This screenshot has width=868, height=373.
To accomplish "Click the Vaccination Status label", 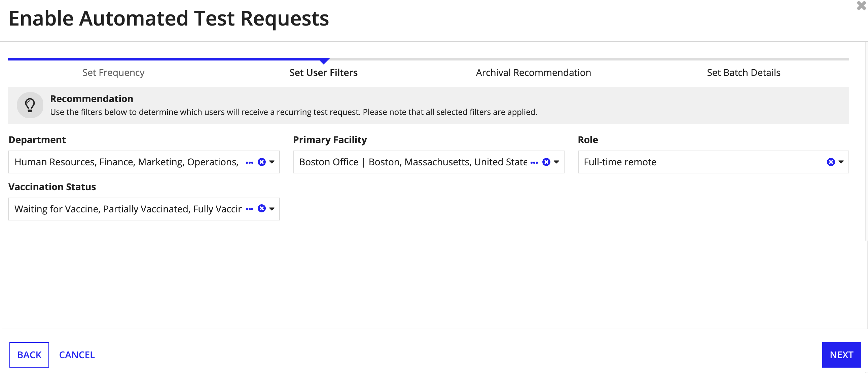I will pyautogui.click(x=52, y=187).
